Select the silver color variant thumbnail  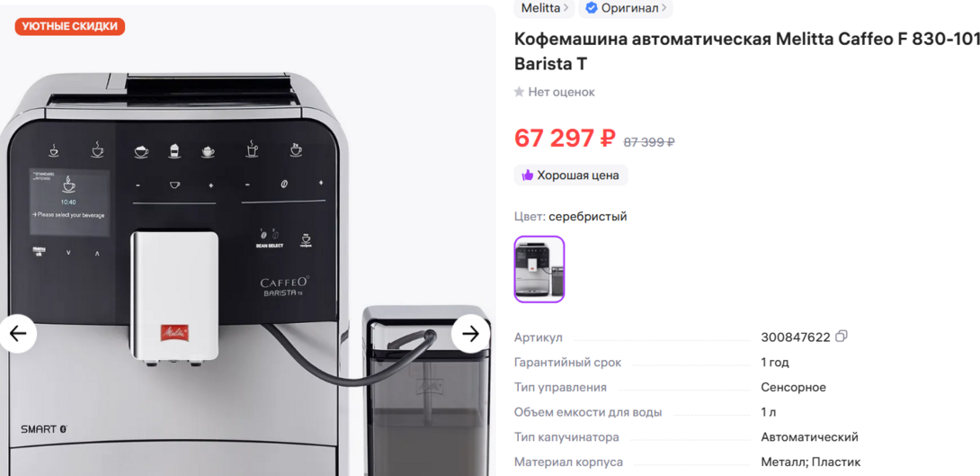[539, 269]
